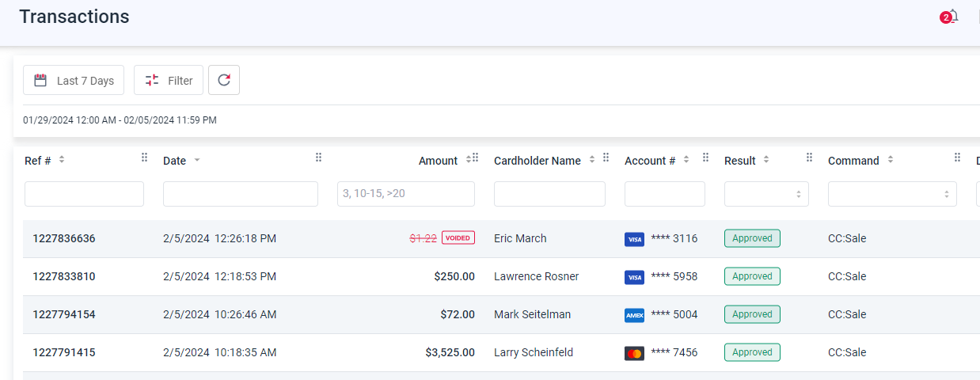This screenshot has height=380, width=980.
Task: Sort by Cardholder Name column
Action: click(592, 160)
